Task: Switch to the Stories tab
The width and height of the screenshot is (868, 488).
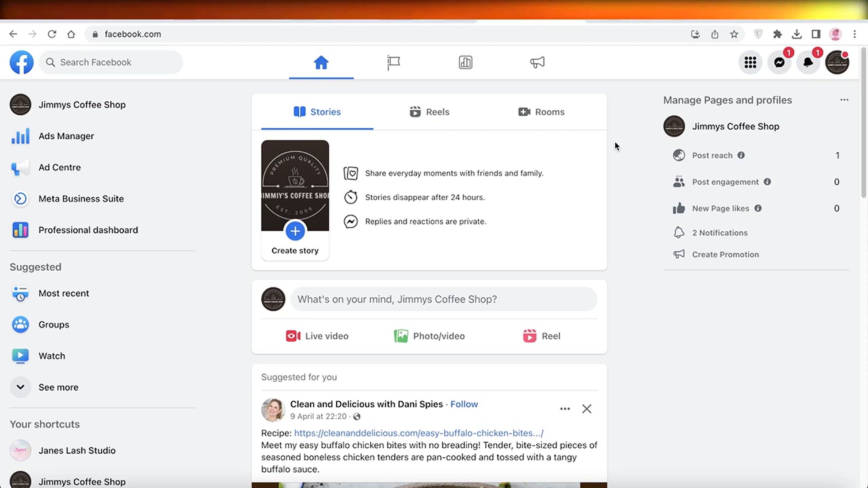Action: click(317, 112)
